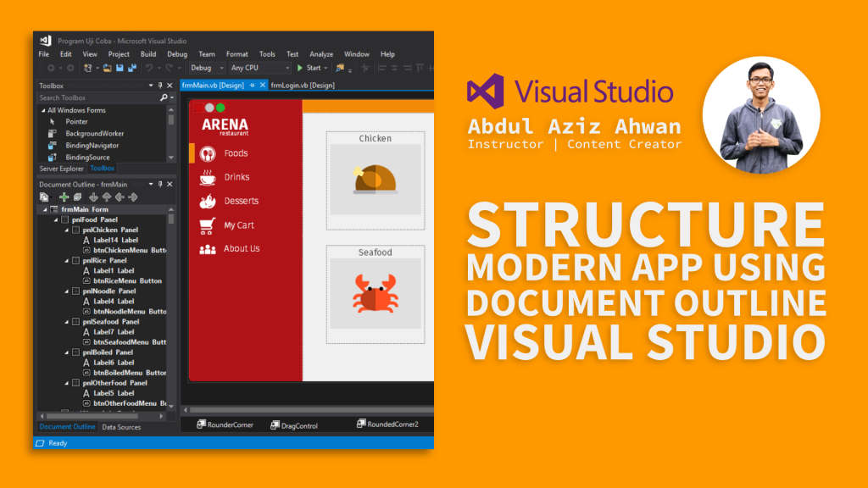Open the Start button dropdown arrow

click(325, 68)
